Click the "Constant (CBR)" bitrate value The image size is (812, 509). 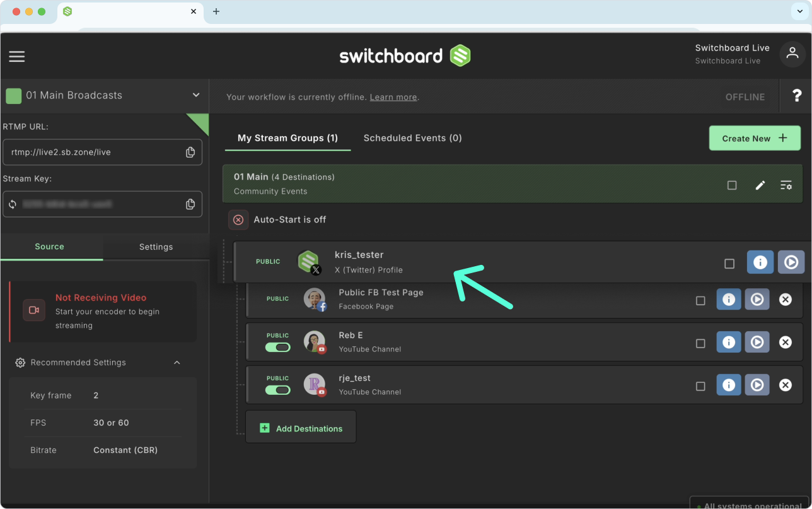click(x=125, y=450)
